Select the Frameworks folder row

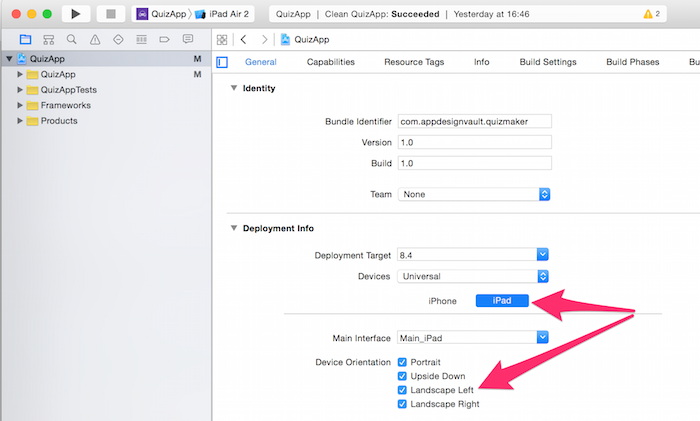[x=106, y=105]
